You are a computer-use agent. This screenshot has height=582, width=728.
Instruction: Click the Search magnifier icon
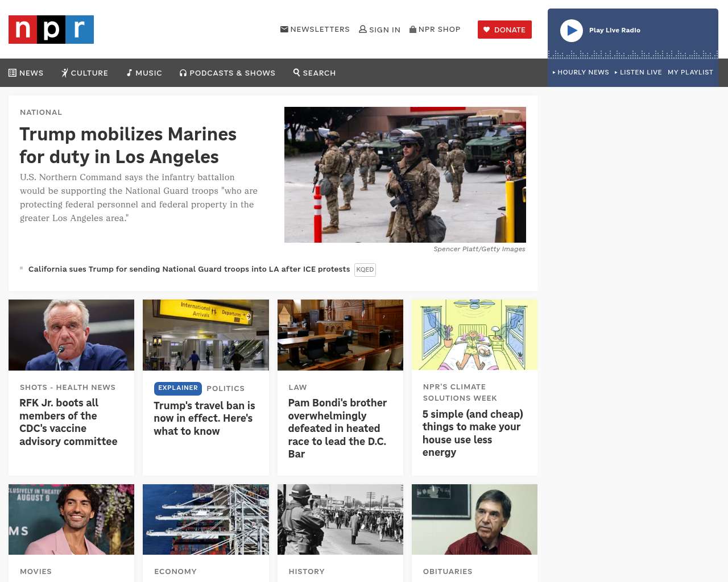(296, 72)
